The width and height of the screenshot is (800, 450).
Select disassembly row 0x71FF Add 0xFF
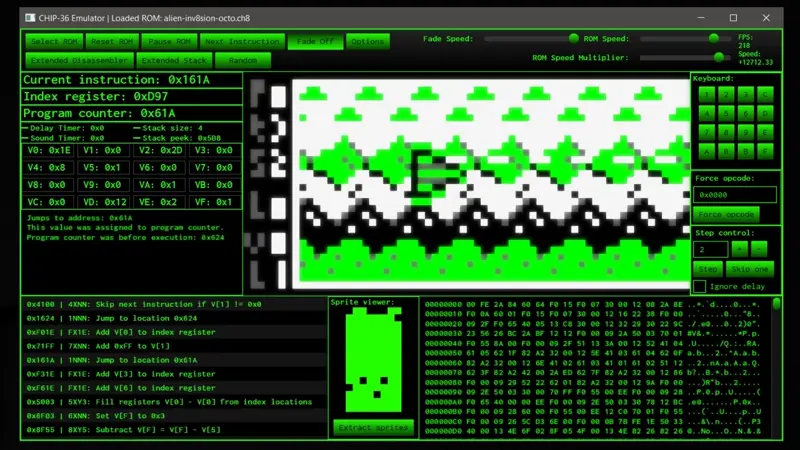coord(174,346)
